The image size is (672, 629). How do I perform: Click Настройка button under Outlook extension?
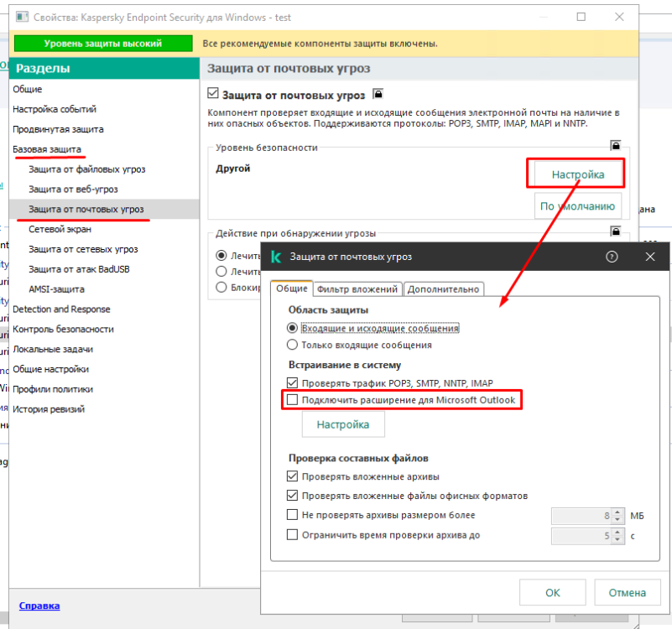(x=343, y=424)
